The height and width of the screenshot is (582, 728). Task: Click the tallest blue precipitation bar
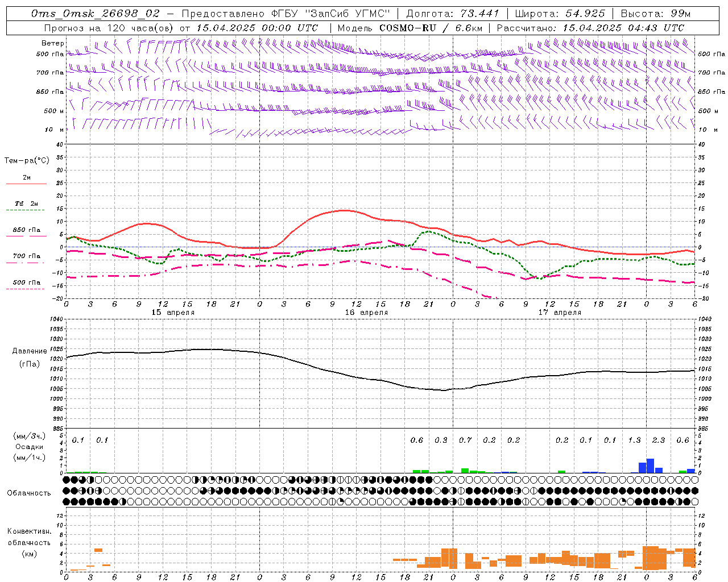point(651,466)
